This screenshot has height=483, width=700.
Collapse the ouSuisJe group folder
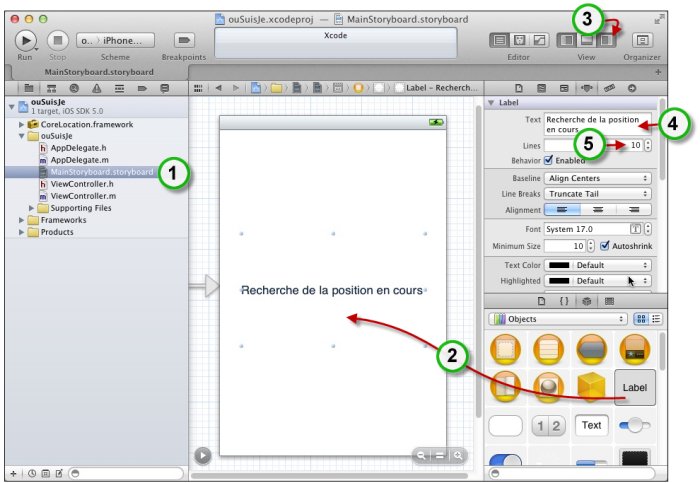click(21, 136)
